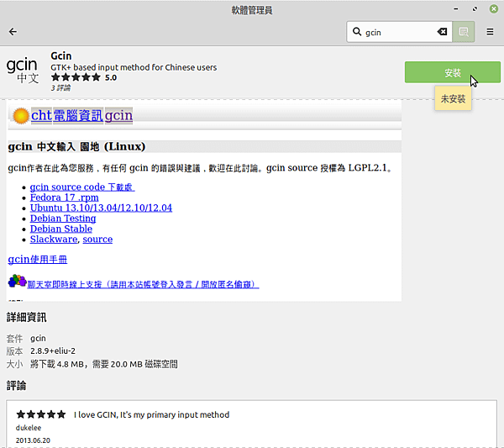The image size is (504, 448).
Task: Click the 'I love GCIN' review text
Action: pyautogui.click(x=151, y=414)
